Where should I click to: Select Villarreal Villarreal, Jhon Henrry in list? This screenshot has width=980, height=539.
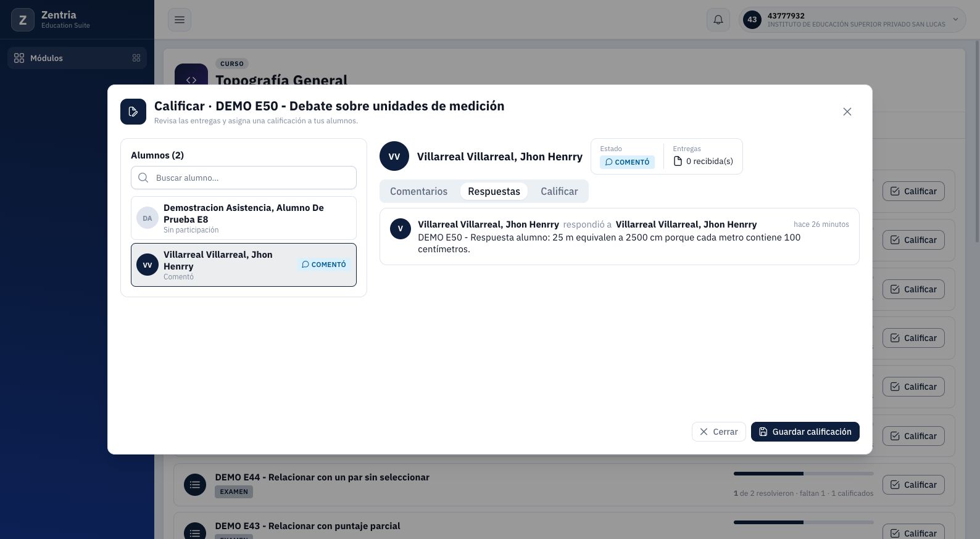(244, 265)
